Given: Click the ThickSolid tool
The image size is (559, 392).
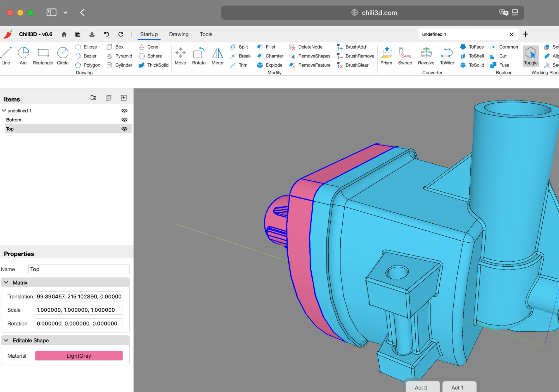Looking at the screenshot, I should [x=153, y=65].
